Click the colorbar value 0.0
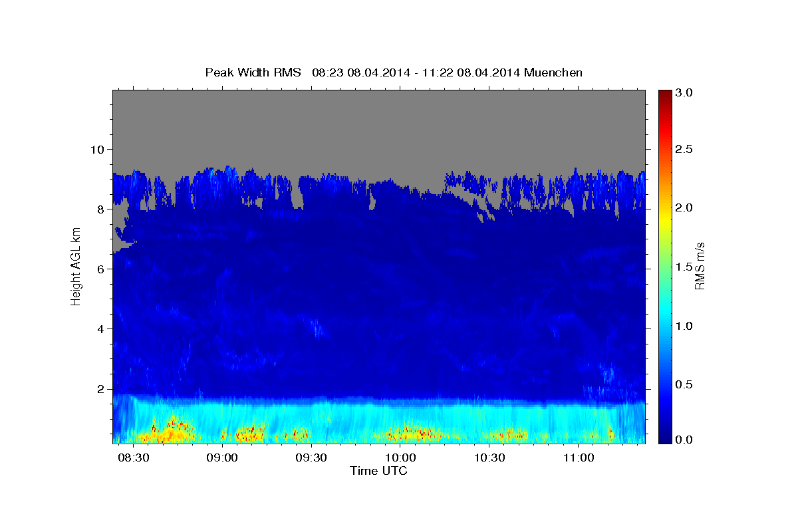Image resolution: width=798 pixels, height=532 pixels. coord(684,440)
